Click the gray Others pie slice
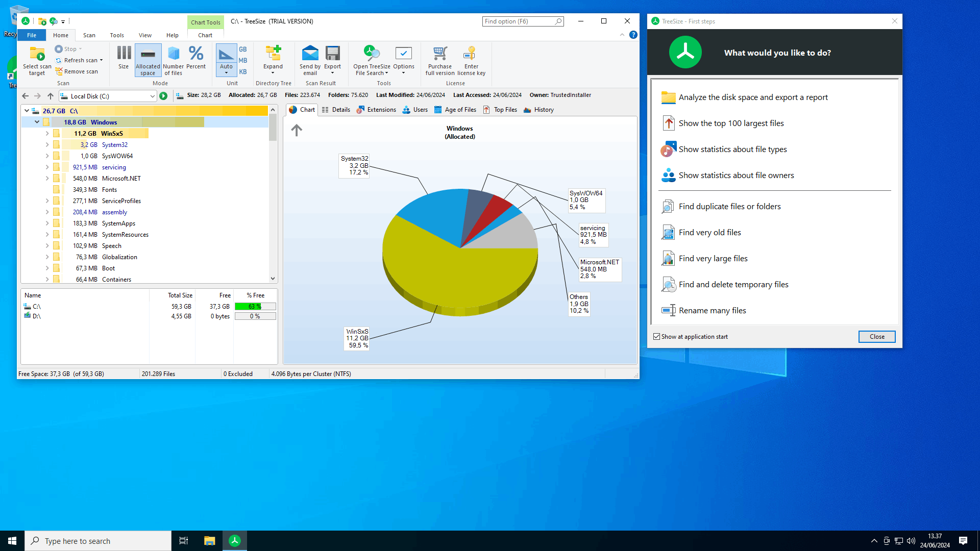The width and height of the screenshot is (980, 551). point(513,232)
